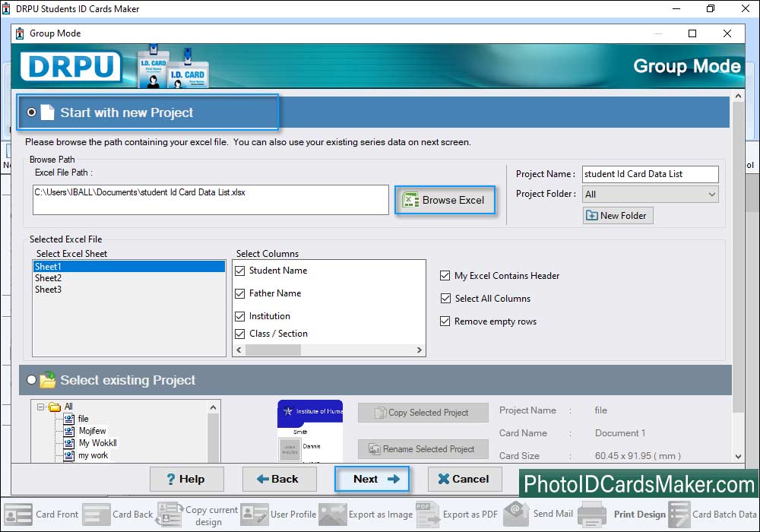The width and height of the screenshot is (760, 532).
Task: Select the existing Project radio button
Action: click(31, 380)
